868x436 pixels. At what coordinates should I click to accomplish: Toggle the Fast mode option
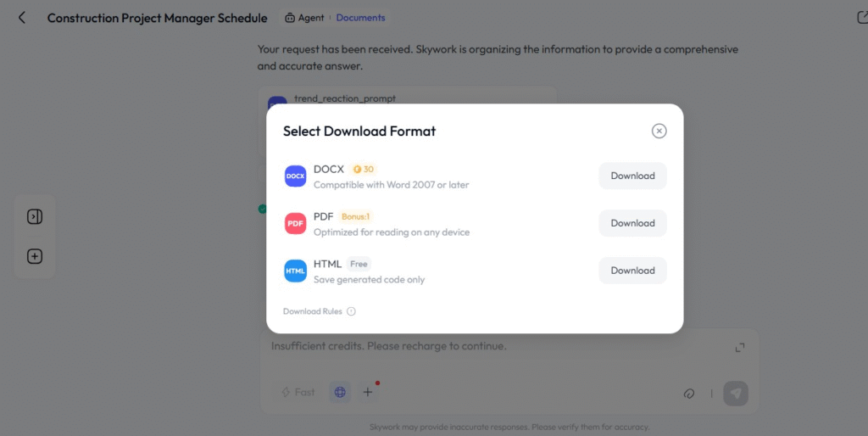pyautogui.click(x=298, y=392)
